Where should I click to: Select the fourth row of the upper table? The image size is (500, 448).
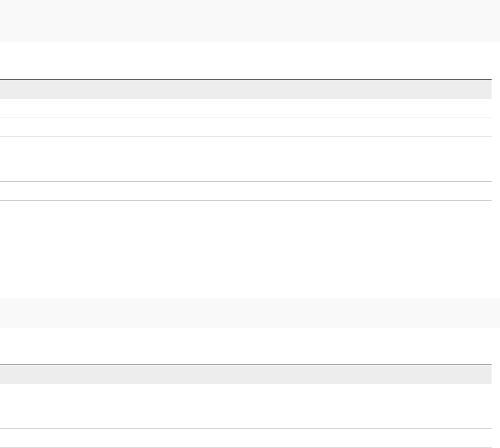(x=246, y=191)
